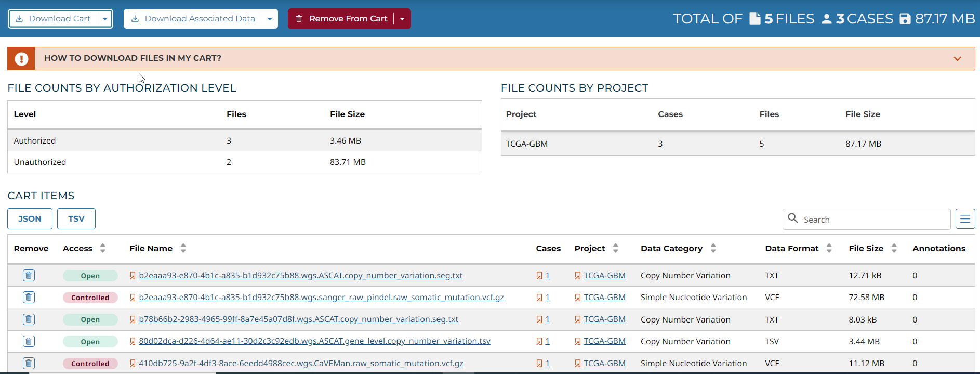Expand the how to download files banner

point(957,59)
